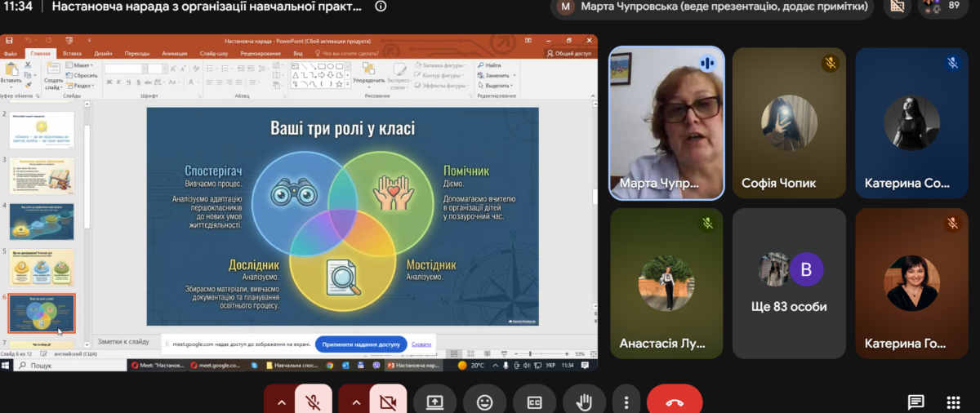Click the icon left of participant avatars
Image resolution: width=980 pixels, height=413 pixels.
tap(898, 7)
